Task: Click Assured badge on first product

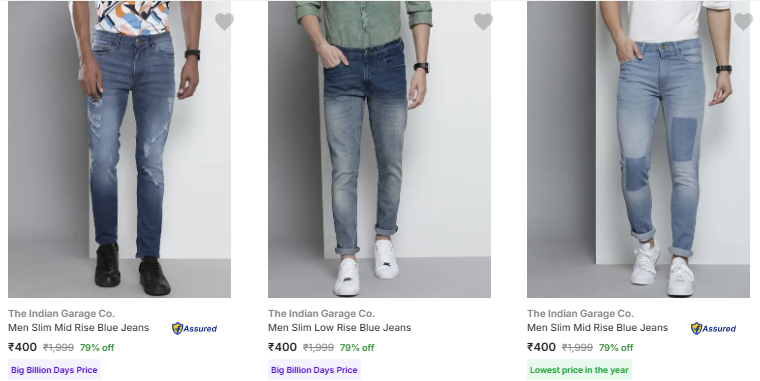Action: point(194,329)
